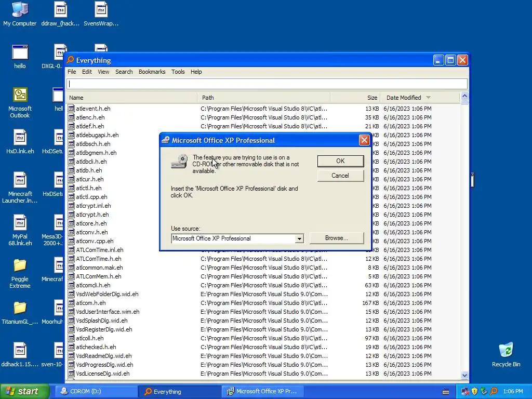Select the VsdWebFolderDlg.wid.eh file row
This screenshot has height=399, width=532.
pos(262,294)
